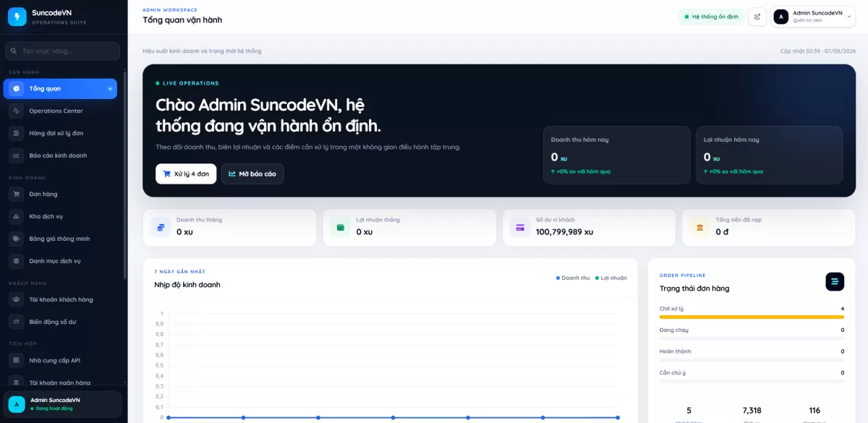Open the Admin SuncodeVN account menu
Viewport: 868px width, 423px height.
pos(814,17)
